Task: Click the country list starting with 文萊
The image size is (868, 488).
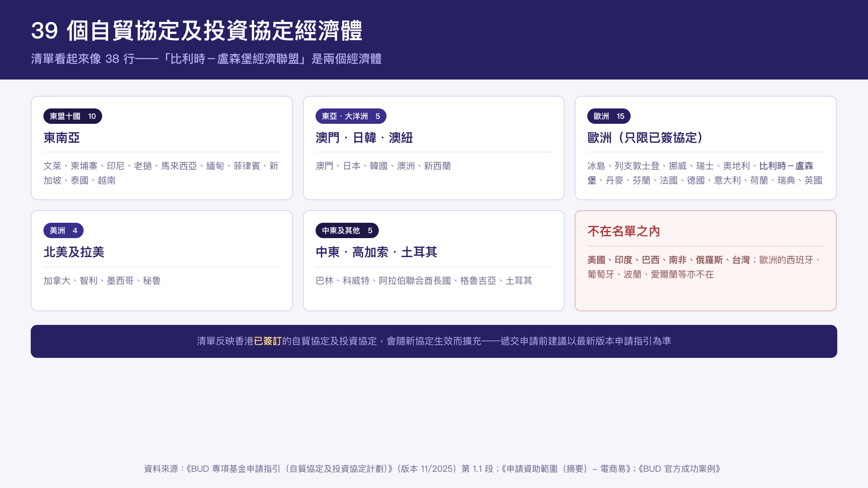Action: pos(161,173)
